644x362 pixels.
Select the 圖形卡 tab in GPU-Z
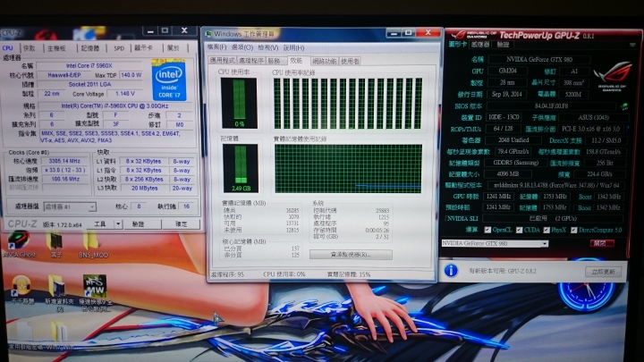pos(458,44)
